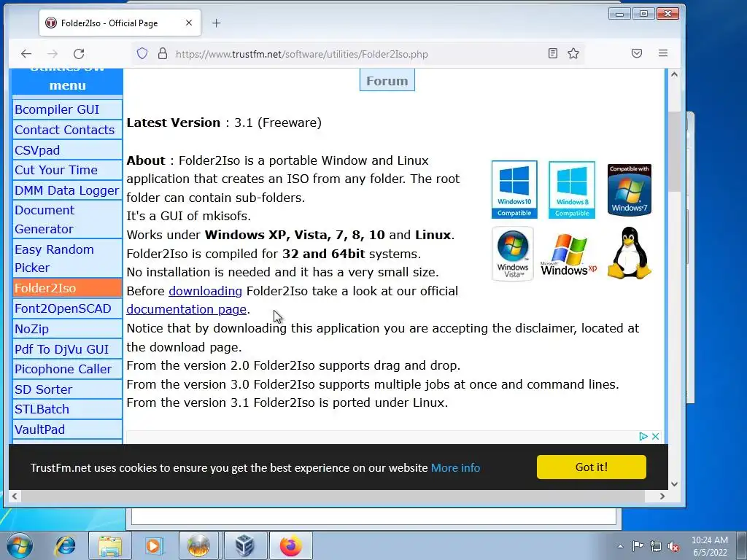Click horizontal scrollbar left arrow
Image resolution: width=747 pixels, height=560 pixels.
coord(15,496)
